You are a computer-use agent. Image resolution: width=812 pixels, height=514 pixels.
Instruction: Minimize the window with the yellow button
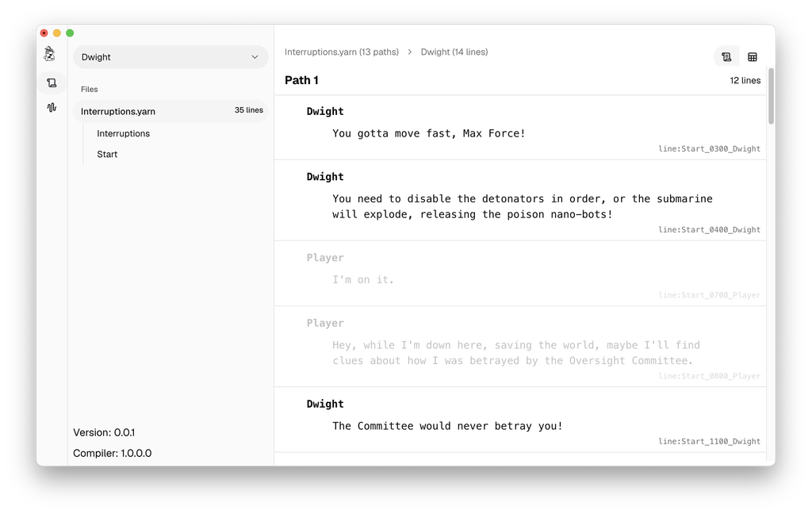tap(57, 33)
